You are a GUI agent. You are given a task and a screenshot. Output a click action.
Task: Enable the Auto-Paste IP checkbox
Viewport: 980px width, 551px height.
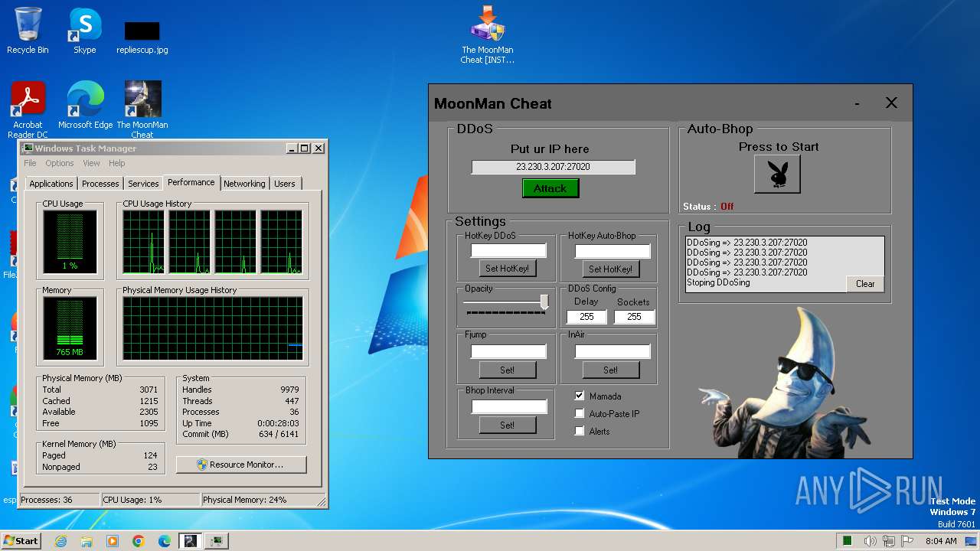(x=580, y=414)
